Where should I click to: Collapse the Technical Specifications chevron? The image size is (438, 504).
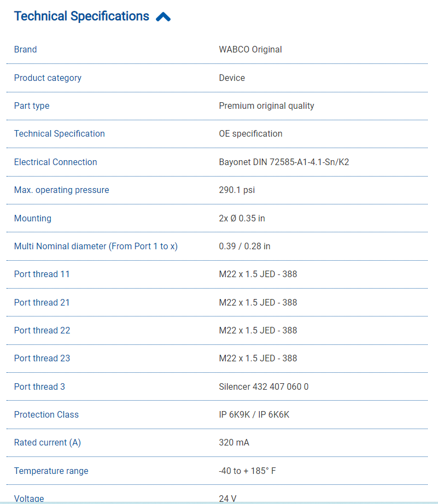[163, 17]
